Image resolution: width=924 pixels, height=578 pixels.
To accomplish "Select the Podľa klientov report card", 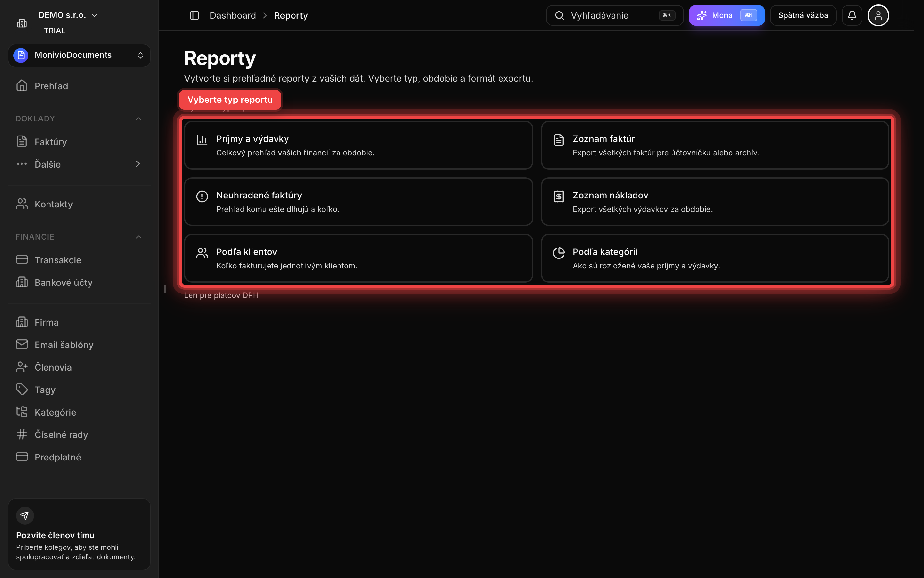I will pyautogui.click(x=358, y=258).
